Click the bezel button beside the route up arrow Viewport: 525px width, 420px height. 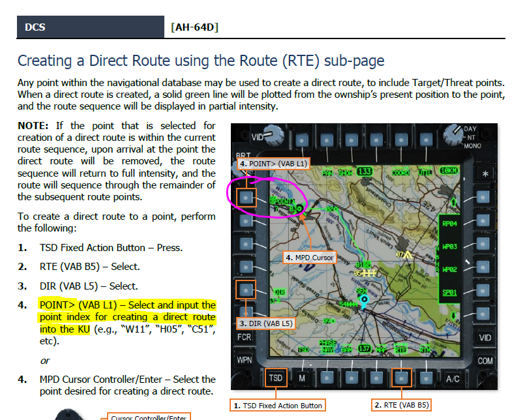point(483,197)
